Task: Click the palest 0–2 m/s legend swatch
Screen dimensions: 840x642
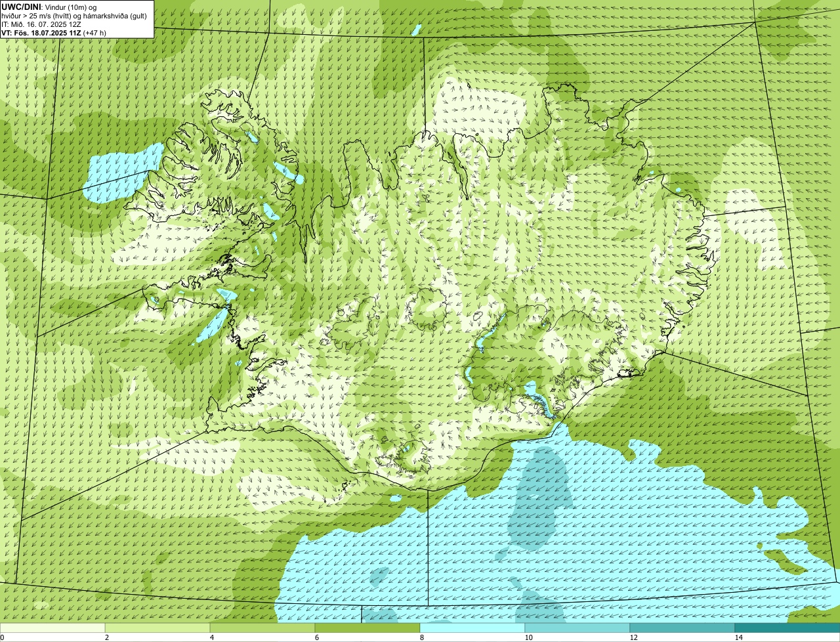Action: click(x=52, y=628)
